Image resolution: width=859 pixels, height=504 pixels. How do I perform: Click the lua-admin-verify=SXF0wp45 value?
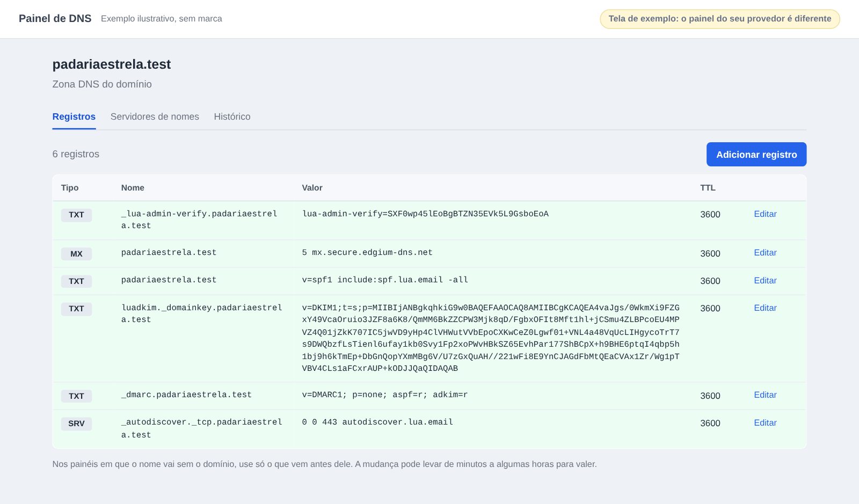(x=425, y=214)
